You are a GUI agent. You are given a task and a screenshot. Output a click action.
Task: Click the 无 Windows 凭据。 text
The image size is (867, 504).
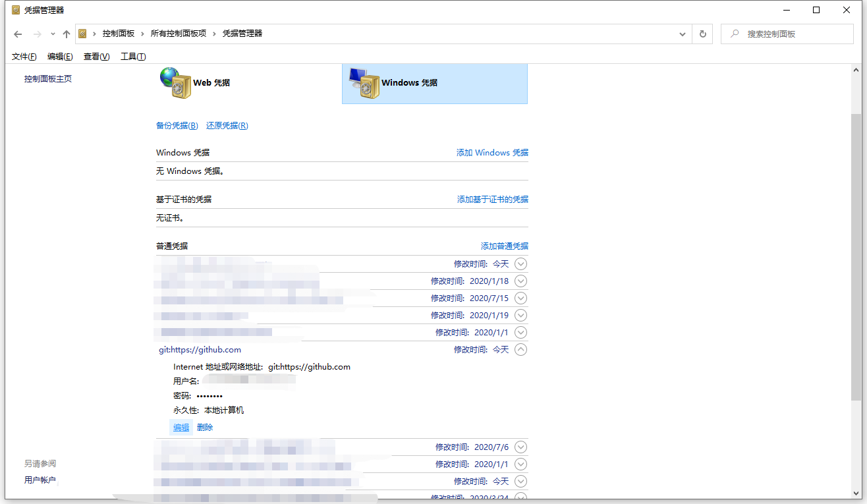(190, 172)
